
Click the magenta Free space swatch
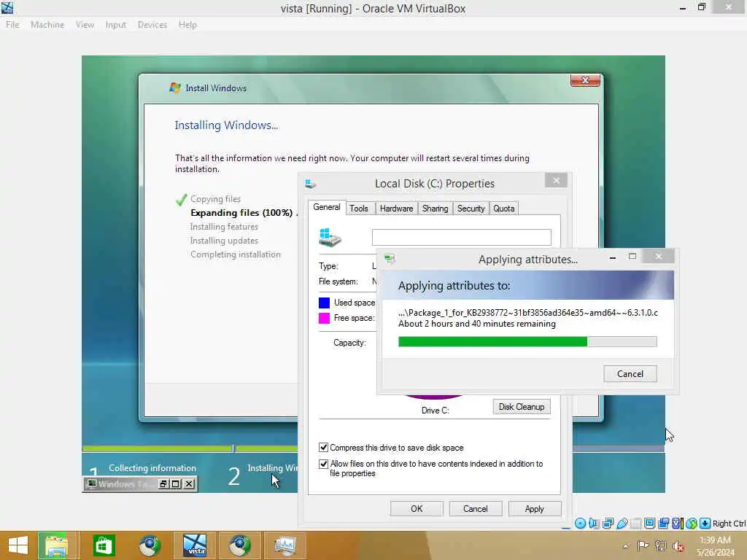tap(324, 318)
